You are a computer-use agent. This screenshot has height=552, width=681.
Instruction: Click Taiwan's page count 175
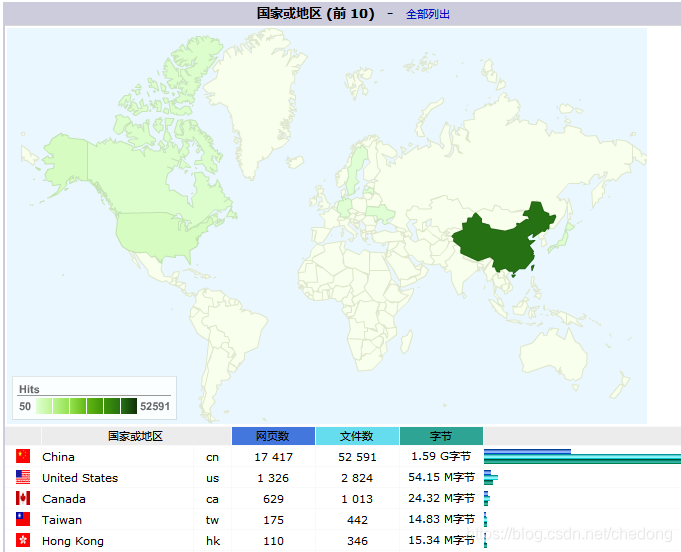(x=273, y=520)
